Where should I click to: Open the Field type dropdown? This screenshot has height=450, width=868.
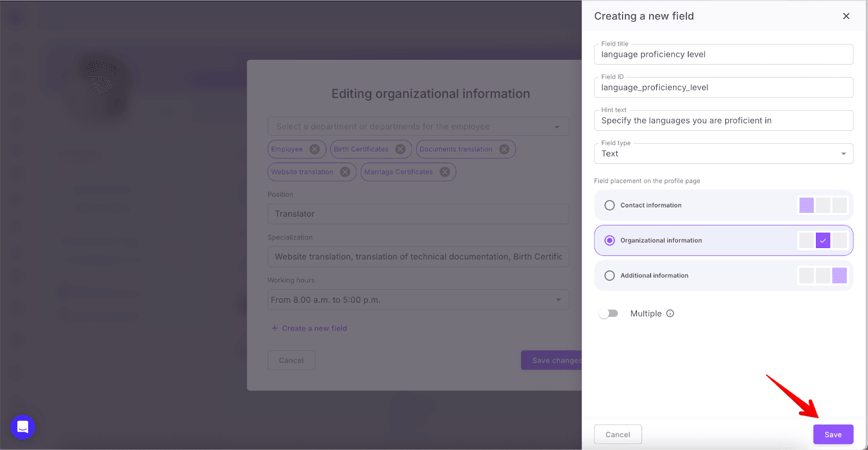coord(723,154)
